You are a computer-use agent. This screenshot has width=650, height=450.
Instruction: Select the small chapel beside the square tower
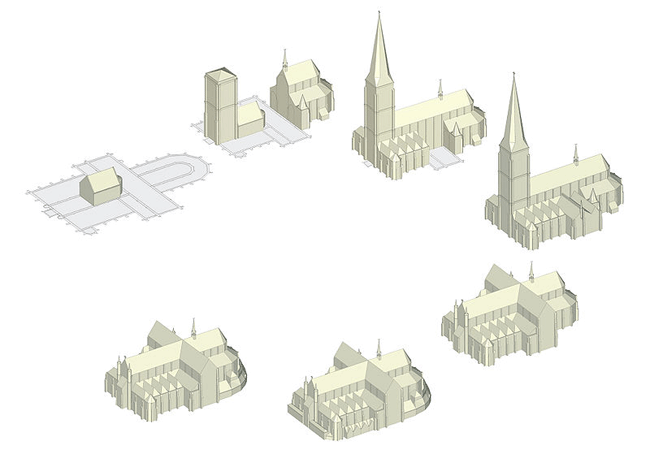(302, 93)
